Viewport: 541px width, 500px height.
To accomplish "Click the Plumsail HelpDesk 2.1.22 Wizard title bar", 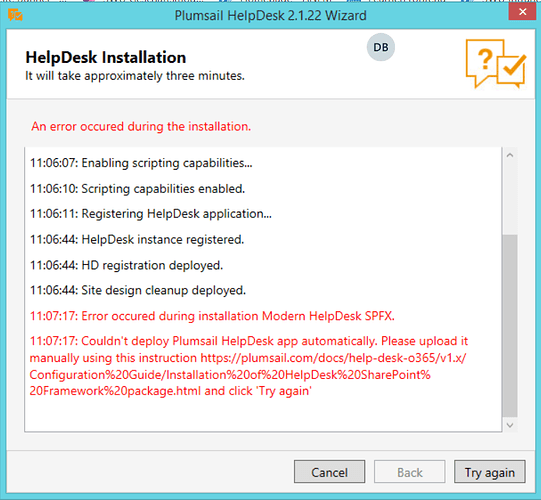I will point(270,16).
